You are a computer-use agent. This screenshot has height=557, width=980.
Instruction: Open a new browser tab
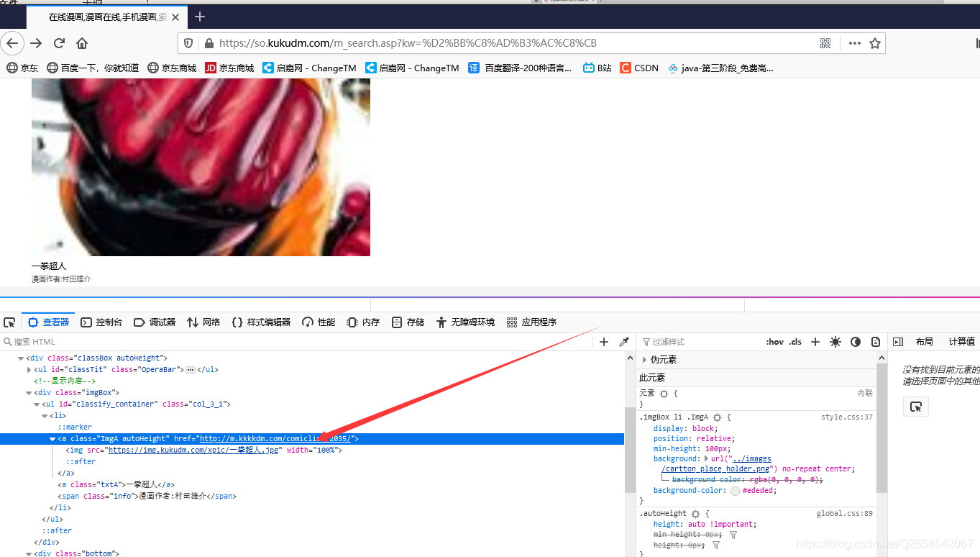click(200, 17)
